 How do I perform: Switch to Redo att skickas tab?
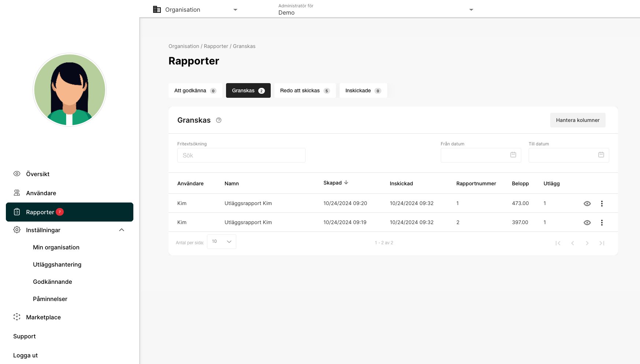(x=305, y=90)
